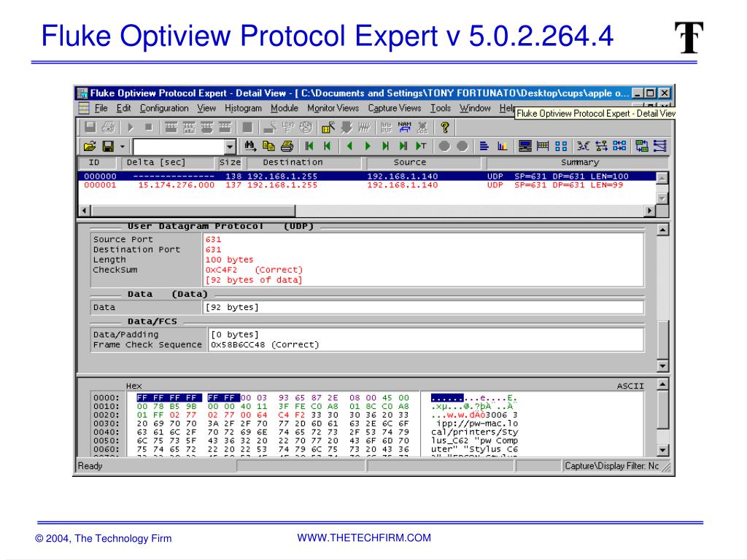Click the blue connected boxes icon
747x560 pixels.
[x=619, y=146]
